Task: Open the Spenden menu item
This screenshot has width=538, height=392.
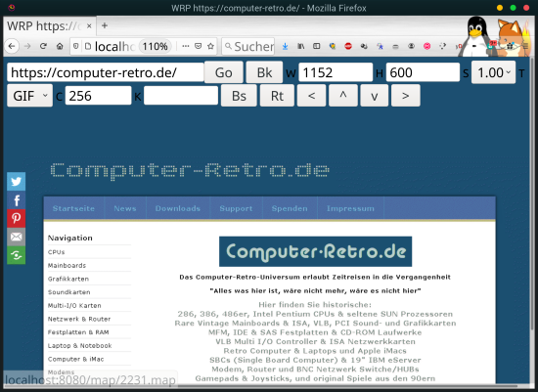Action: tap(290, 208)
